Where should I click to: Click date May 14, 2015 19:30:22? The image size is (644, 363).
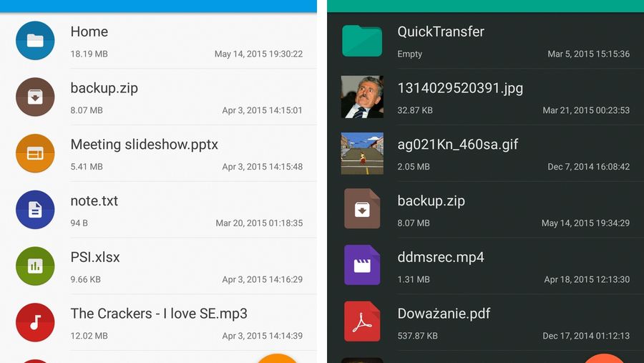(x=258, y=54)
